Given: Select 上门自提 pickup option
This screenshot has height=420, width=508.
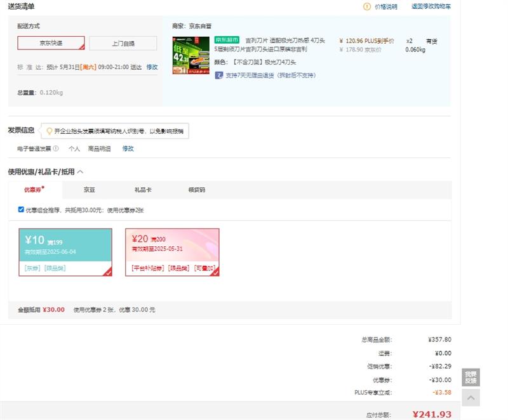Looking at the screenshot, I should tap(123, 43).
